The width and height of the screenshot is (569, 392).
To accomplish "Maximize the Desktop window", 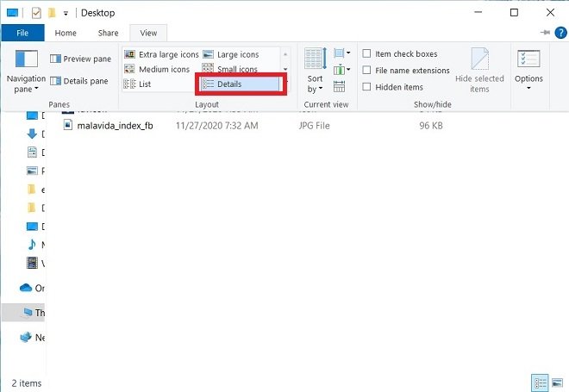I will tap(514, 13).
